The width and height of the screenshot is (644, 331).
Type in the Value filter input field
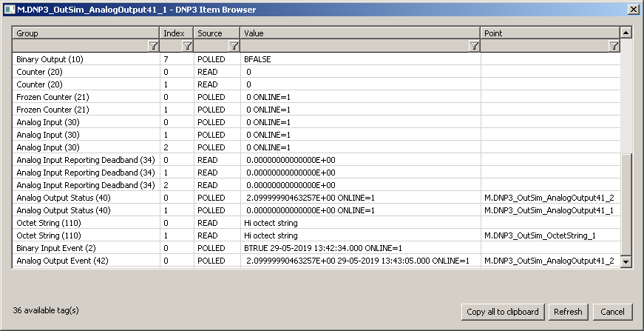click(x=355, y=46)
